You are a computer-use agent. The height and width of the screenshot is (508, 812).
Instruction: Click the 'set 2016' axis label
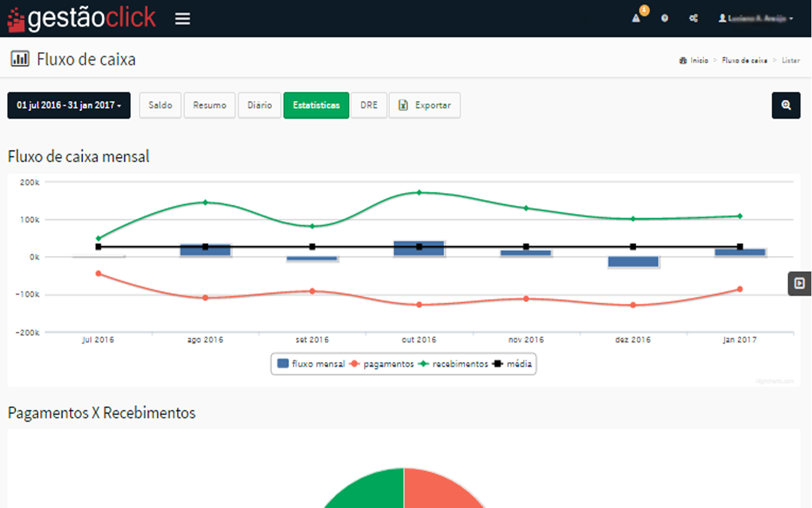pyautogui.click(x=312, y=340)
